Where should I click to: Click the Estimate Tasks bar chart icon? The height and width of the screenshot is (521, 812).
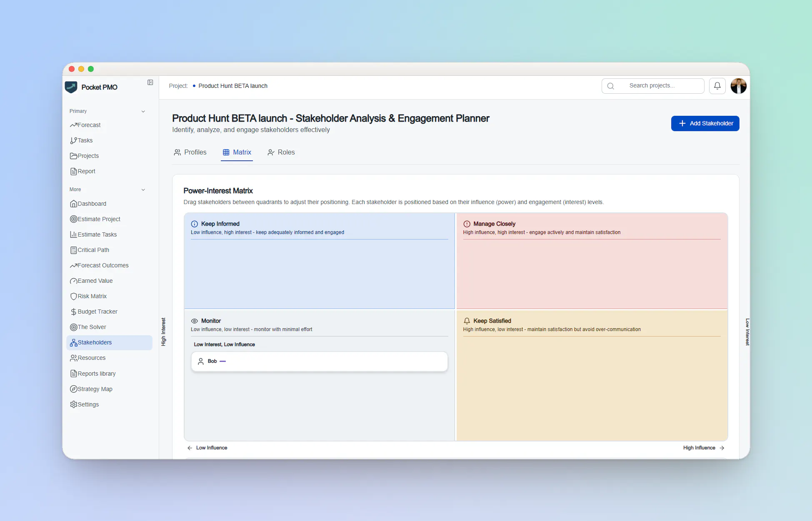pyautogui.click(x=73, y=234)
